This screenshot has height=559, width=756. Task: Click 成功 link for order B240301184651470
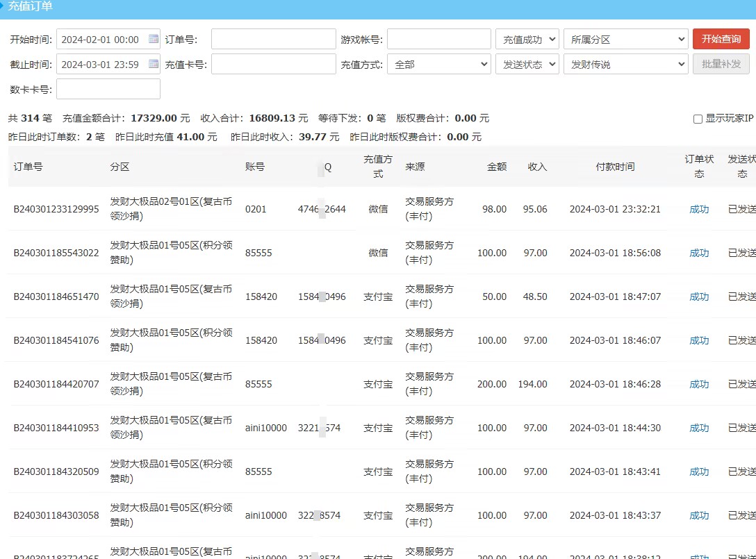click(698, 297)
